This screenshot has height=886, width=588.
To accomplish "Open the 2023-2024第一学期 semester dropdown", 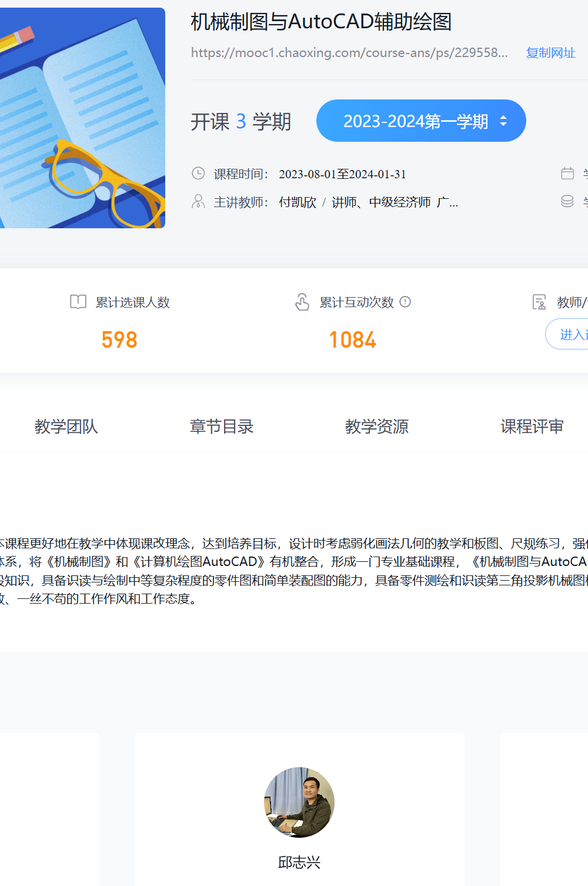I will click(420, 121).
